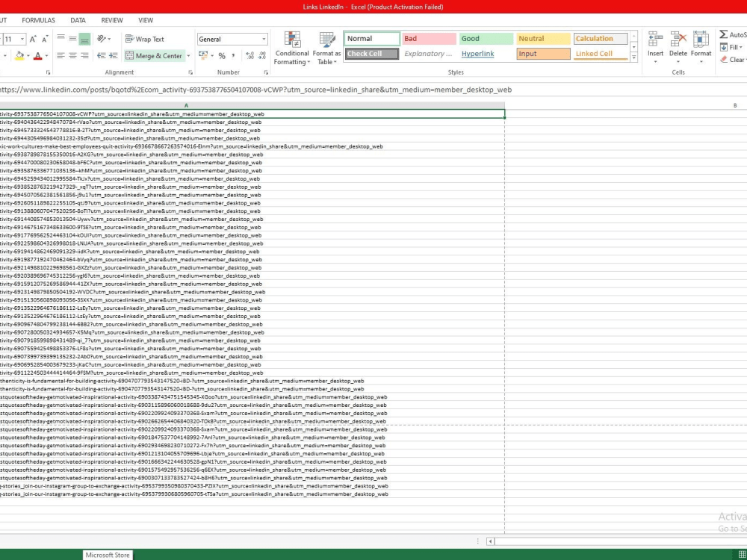Click the AutoSum sigma icon
This screenshot has height=560, width=747.
pos(724,34)
